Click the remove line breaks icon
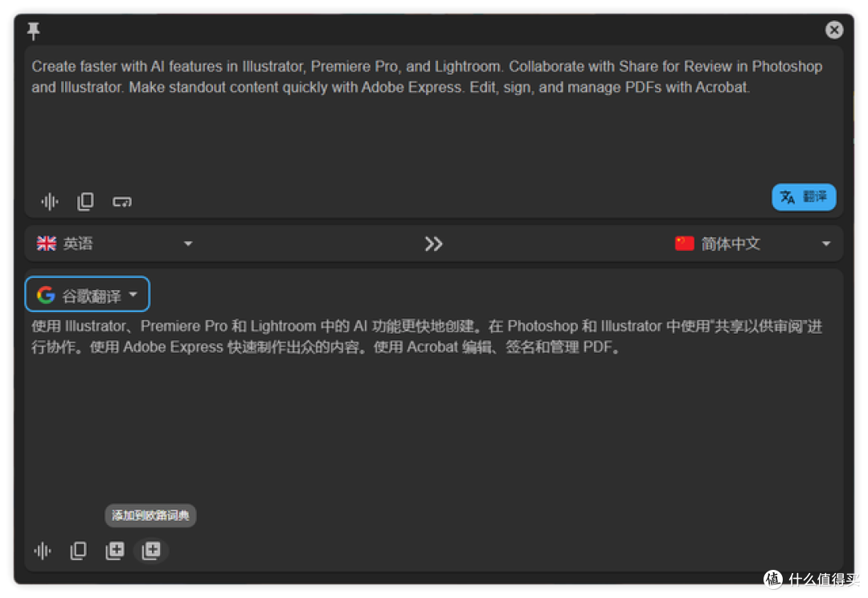The image size is (868, 598). tap(122, 202)
